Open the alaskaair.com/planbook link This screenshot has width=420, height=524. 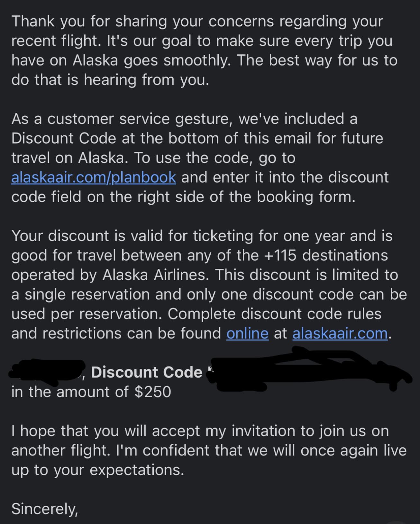[x=94, y=178]
